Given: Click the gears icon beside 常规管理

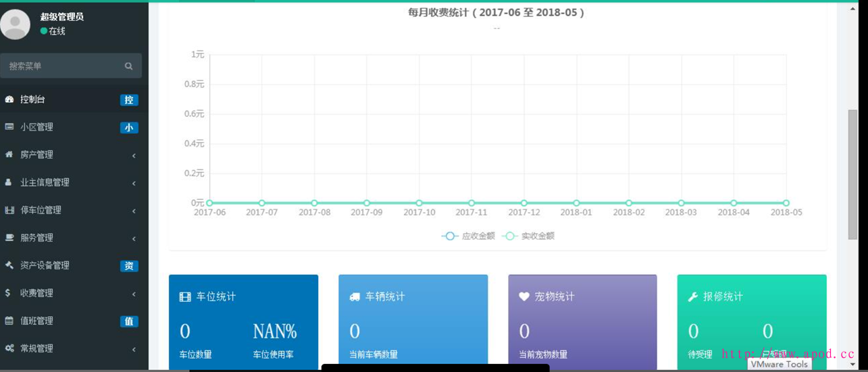Looking at the screenshot, I should click(9, 348).
